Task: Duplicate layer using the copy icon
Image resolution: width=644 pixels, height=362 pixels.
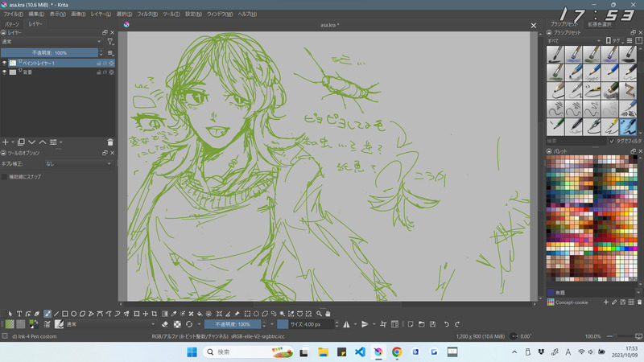Action: (x=21, y=142)
